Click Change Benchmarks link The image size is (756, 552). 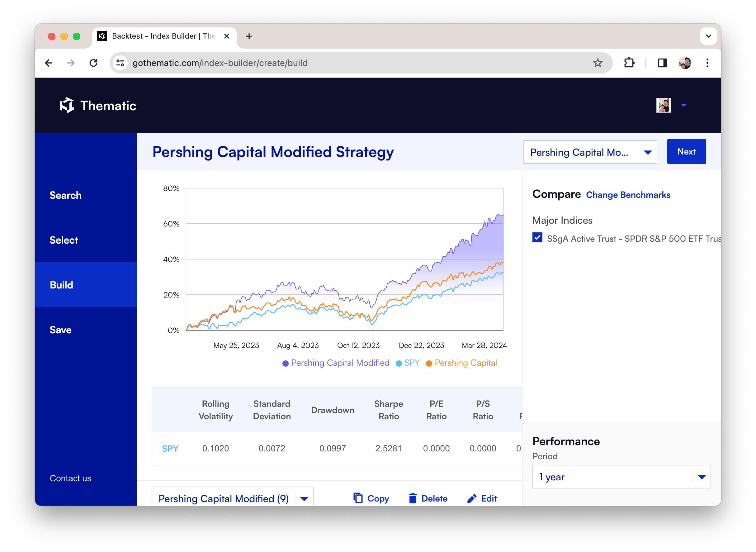(x=628, y=195)
